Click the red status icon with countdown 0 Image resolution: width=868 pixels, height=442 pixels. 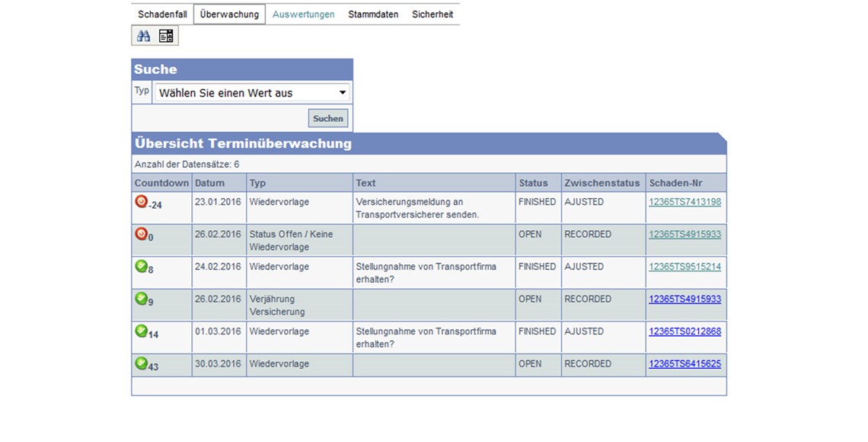[x=141, y=234]
